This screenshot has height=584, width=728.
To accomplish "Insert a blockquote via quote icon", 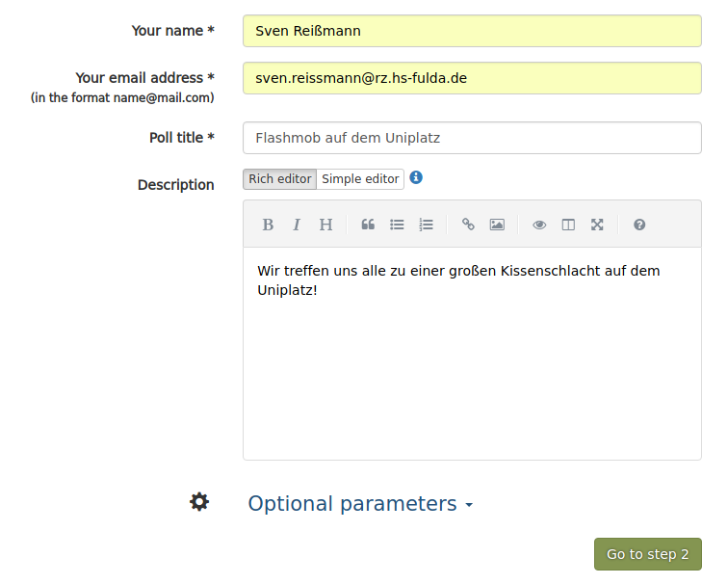I will pos(368,225).
